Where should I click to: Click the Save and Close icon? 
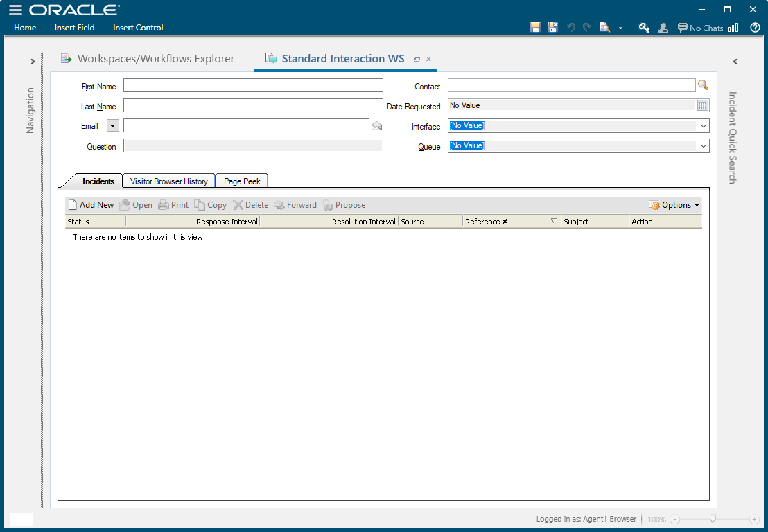(x=553, y=28)
